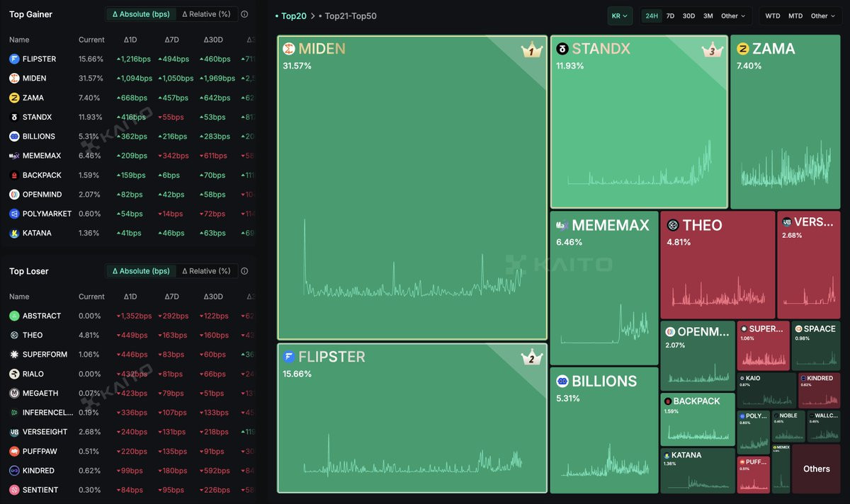Screen dimensions: 850x504
Task: Click the SENTIENT logo in Top Loser list
Action: pos(14,490)
